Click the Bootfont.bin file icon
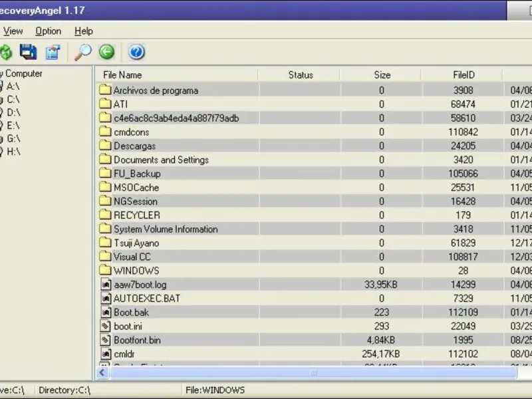Image resolution: width=532 pixels, height=399 pixels. pyautogui.click(x=106, y=340)
